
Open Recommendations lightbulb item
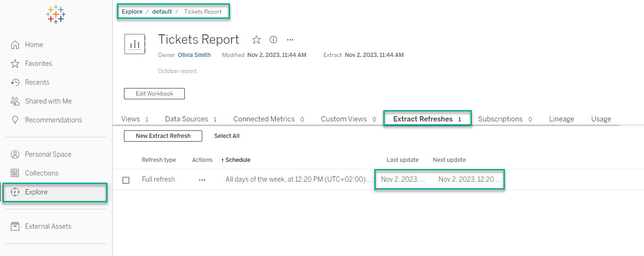click(53, 120)
